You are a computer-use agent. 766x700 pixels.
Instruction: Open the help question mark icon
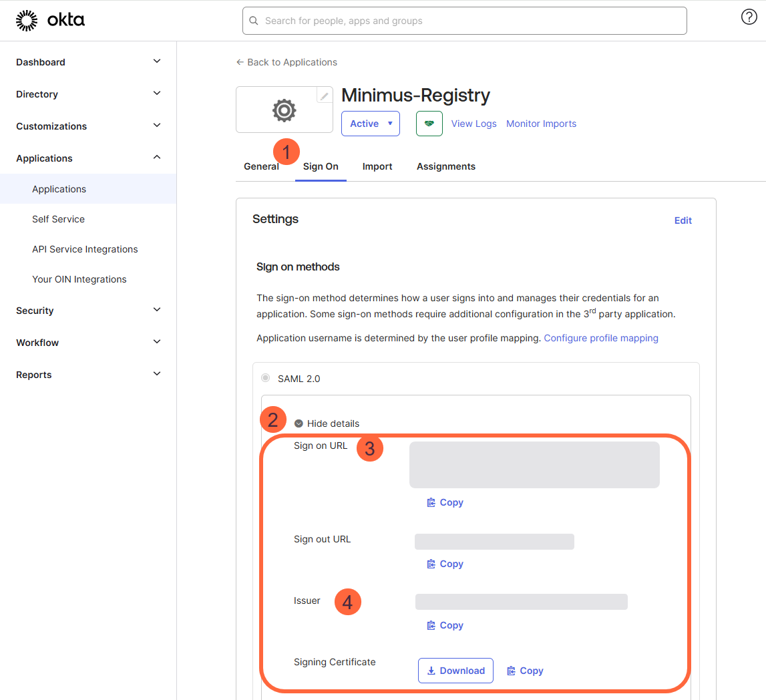coord(749,17)
